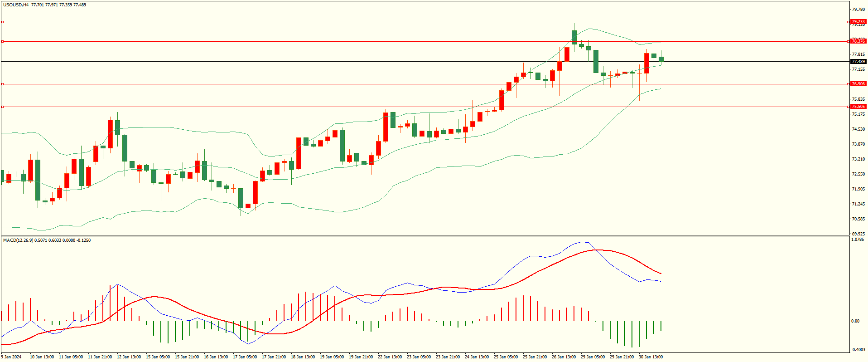
Task: Click the -0.4003 value on MACD axis
Action: tap(858, 350)
